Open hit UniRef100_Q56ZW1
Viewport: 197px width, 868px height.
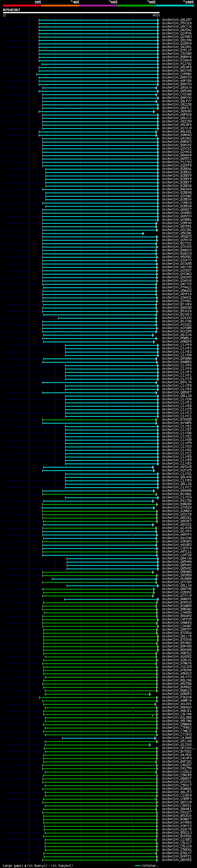coord(177,233)
